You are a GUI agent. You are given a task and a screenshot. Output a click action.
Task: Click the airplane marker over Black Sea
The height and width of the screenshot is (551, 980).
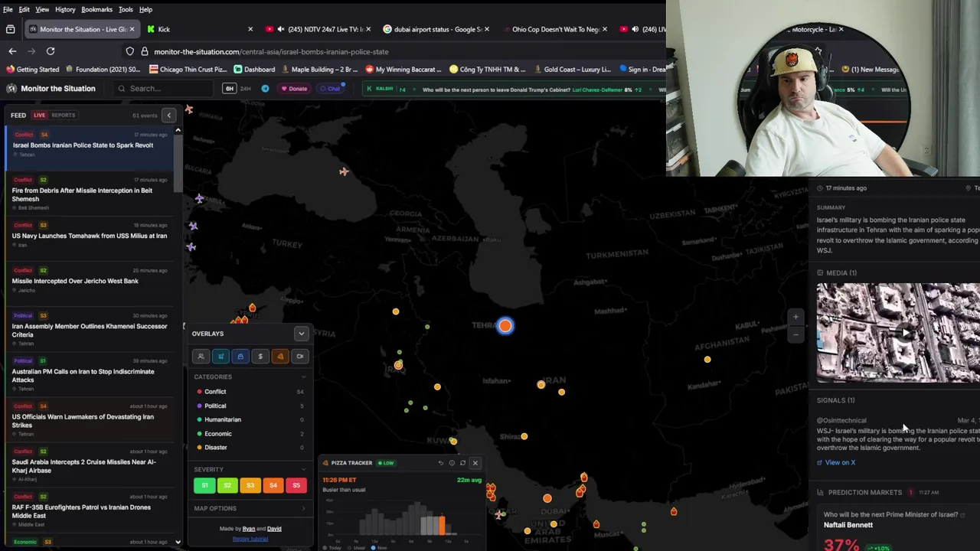click(x=344, y=171)
